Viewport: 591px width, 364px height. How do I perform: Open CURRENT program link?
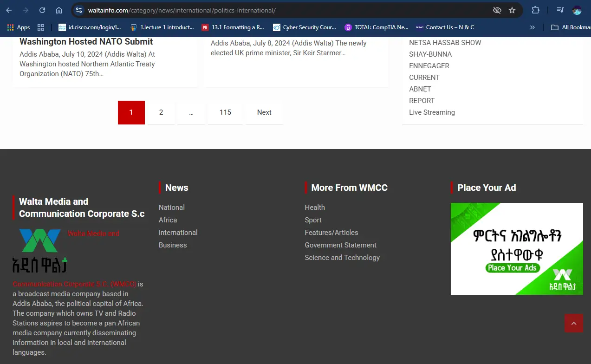point(424,78)
